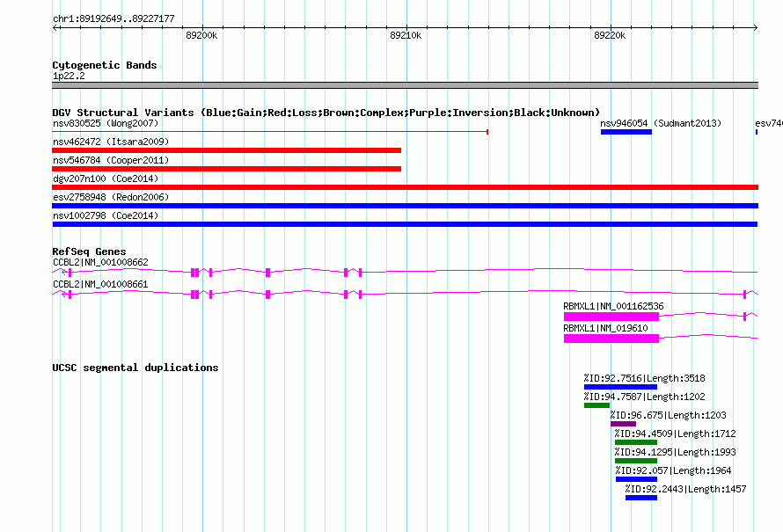The image size is (783, 532).
Task: Select duplication %ID:94.7587|Length:1202 label
Action: pos(645,397)
